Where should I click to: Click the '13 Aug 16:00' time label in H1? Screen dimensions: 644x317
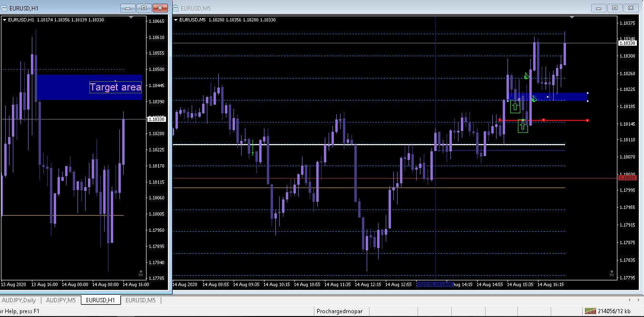(x=45, y=284)
